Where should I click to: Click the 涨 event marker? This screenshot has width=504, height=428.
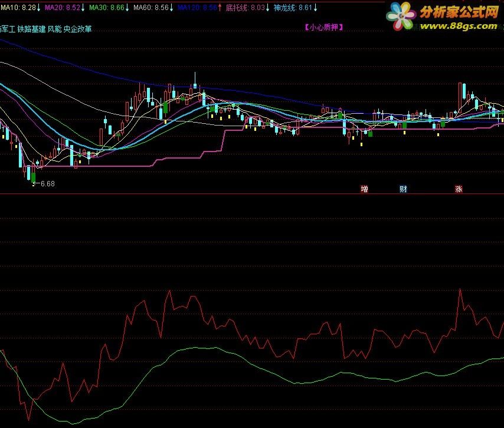(x=459, y=189)
